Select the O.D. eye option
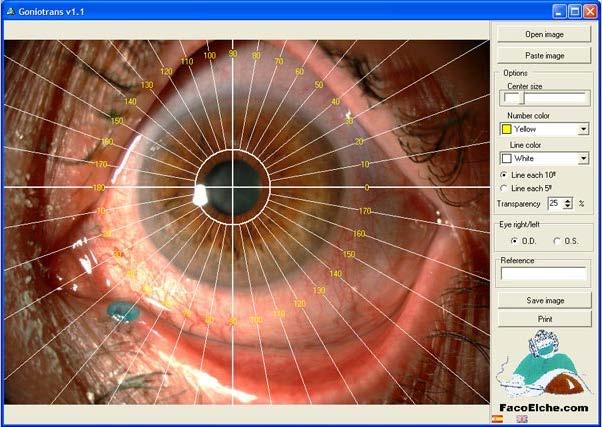Image resolution: width=602 pixels, height=427 pixels. [514, 241]
